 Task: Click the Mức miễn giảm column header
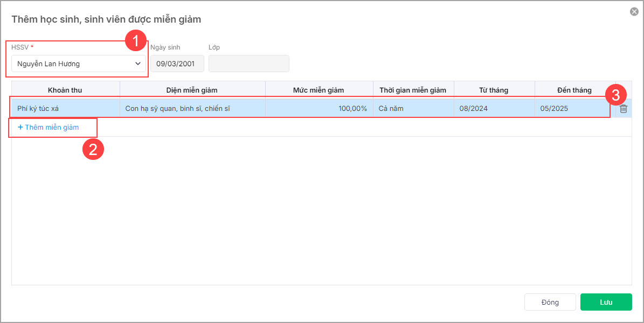pos(318,90)
